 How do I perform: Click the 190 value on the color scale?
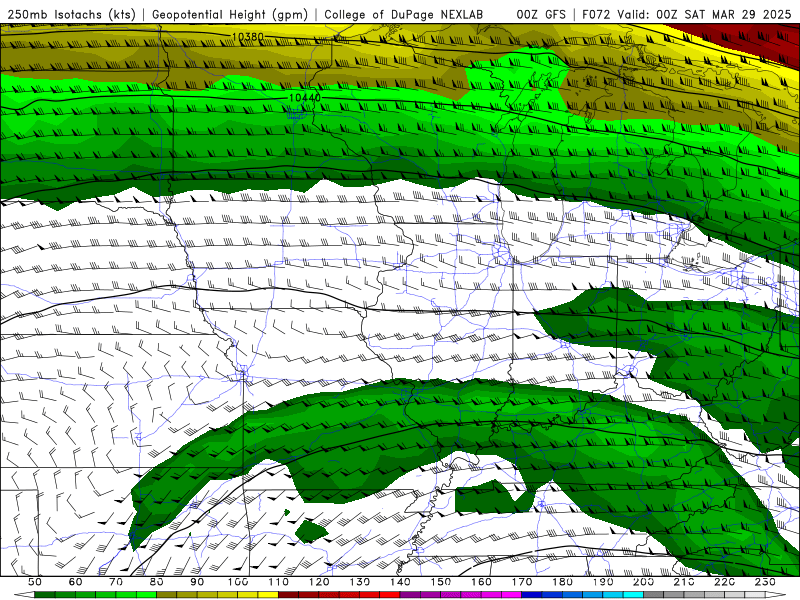pyautogui.click(x=603, y=582)
